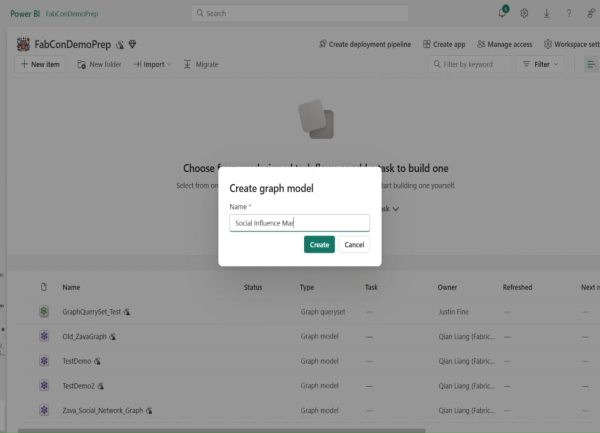Click the sensitivity icon next to TestDemo
Viewport: 600px width, 433px height.
97,361
